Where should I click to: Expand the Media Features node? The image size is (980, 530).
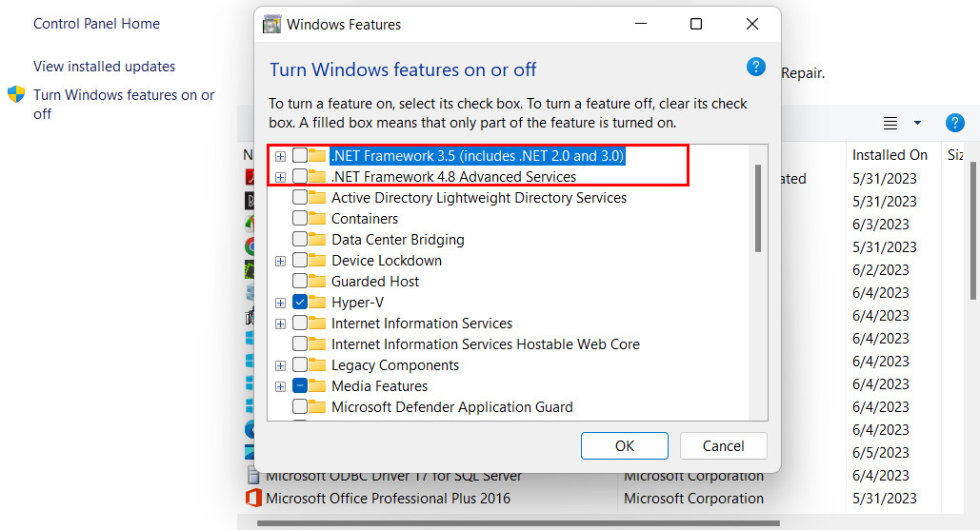(x=281, y=386)
